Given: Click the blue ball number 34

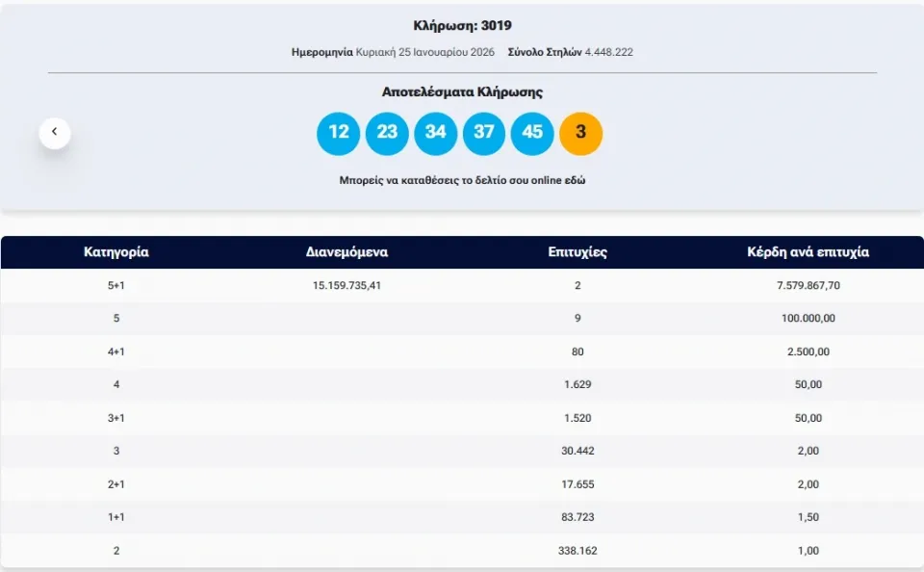Looking at the screenshot, I should click(x=435, y=133).
